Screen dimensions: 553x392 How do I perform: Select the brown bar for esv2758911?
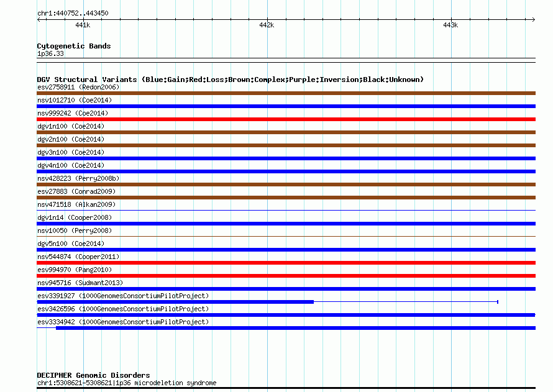[286, 93]
